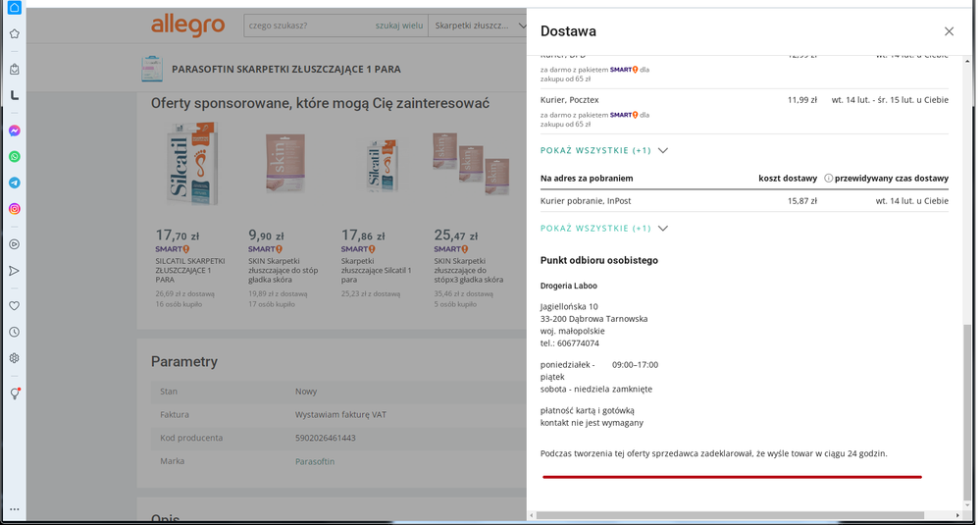Image resolution: width=980 pixels, height=525 pixels.
Task: Open the SKIN Skarpetki do stópx3 gładka skóra offer
Action: 469,270
